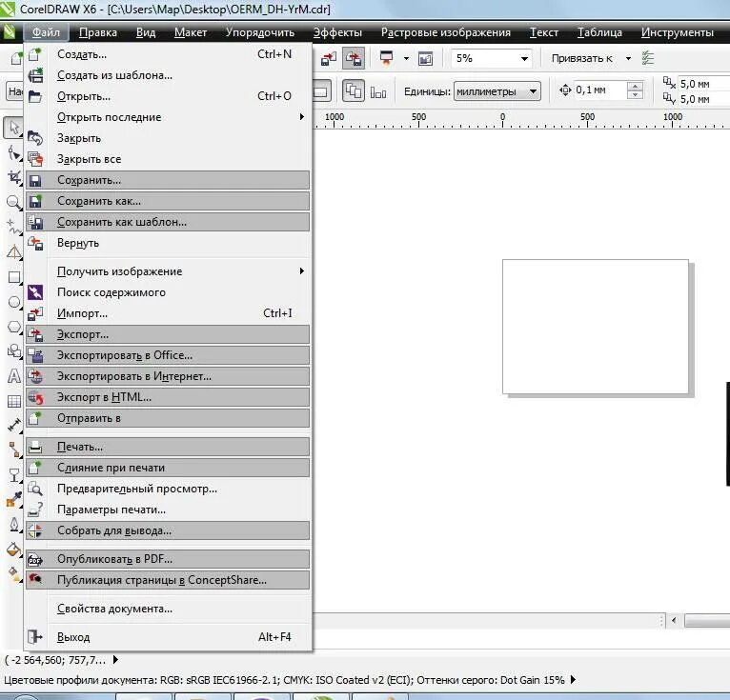Click the duplicate distance X 5,0 мм field
This screenshot has width=730, height=700.
[x=704, y=84]
